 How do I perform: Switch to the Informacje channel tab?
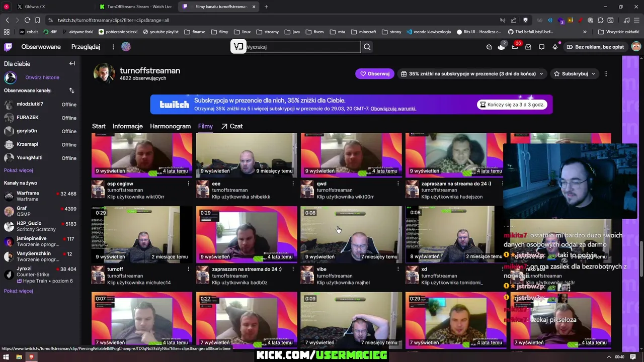(x=128, y=126)
